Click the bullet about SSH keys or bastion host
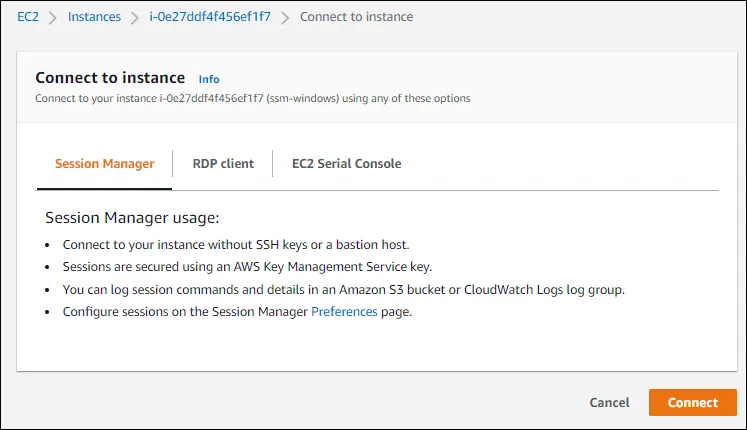The height and width of the screenshot is (430, 747). tap(236, 245)
